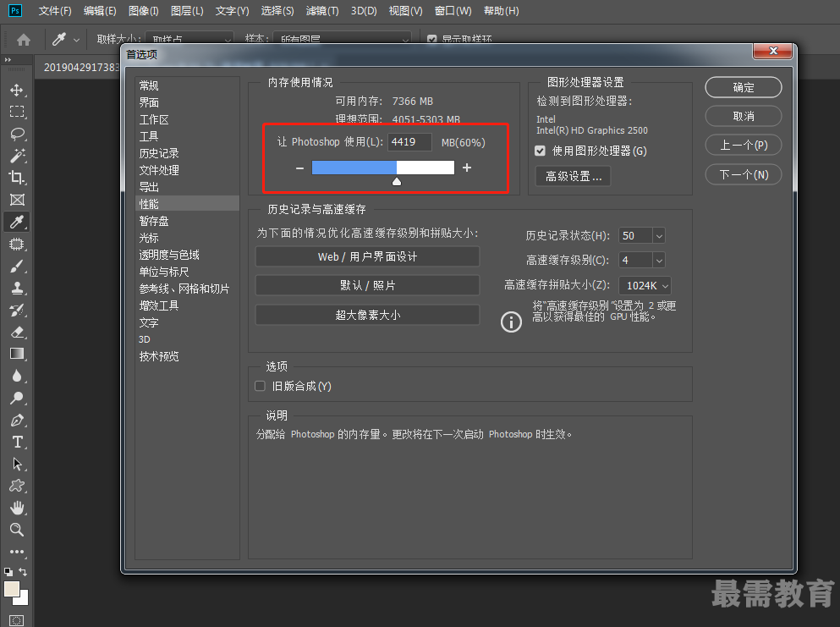Expand the toolbox double-arrow toggle
The height and width of the screenshot is (627, 840).
(8, 59)
